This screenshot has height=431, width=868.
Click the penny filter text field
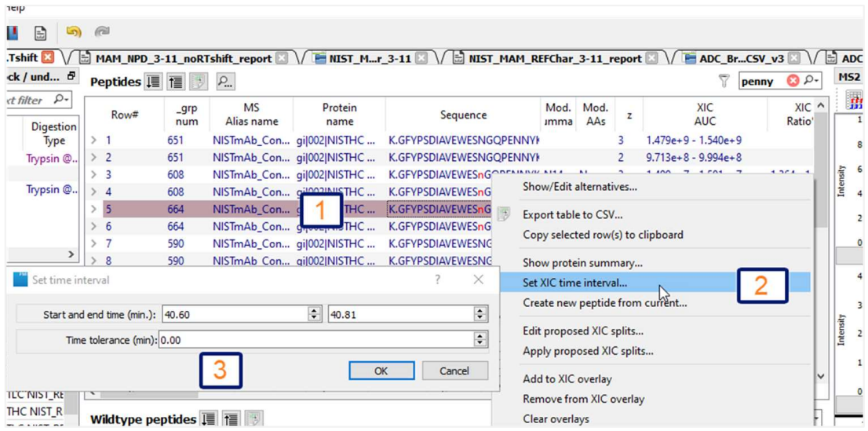point(763,82)
